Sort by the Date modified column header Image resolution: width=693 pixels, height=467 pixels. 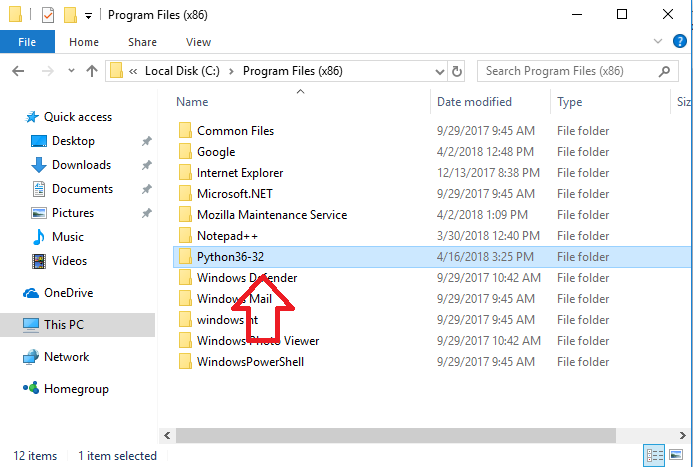(474, 102)
